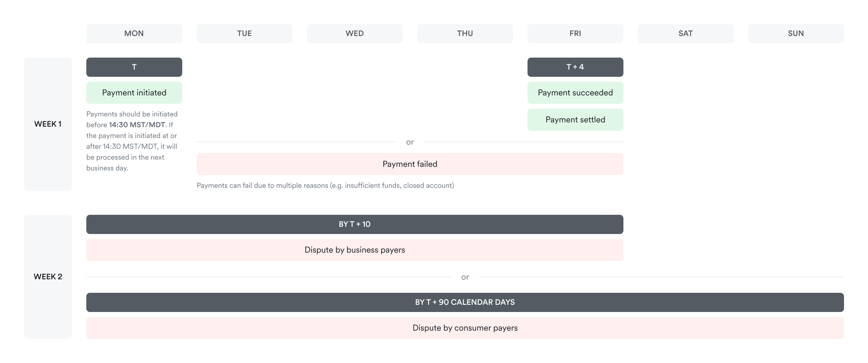Click the MON day header

134,33
